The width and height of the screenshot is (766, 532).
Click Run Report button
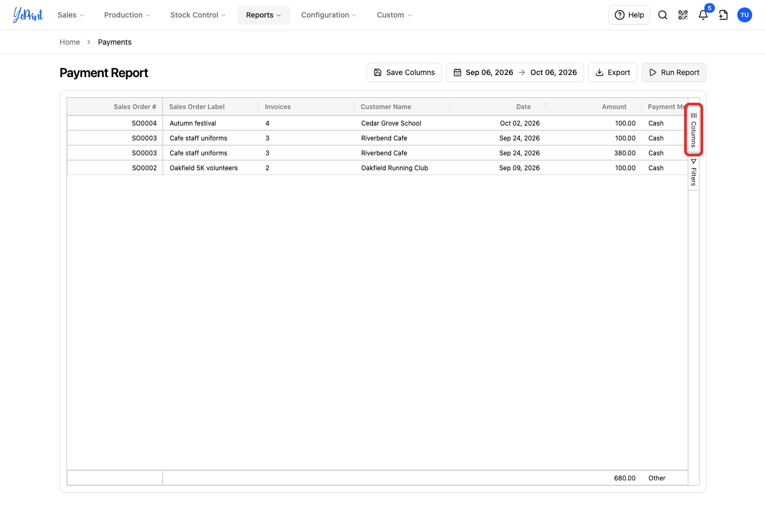(674, 72)
